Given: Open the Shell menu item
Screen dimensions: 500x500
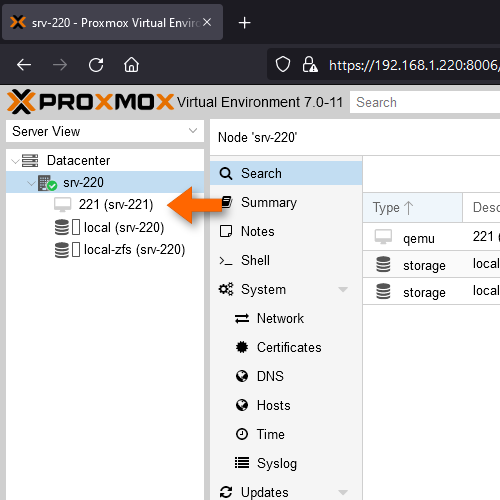Looking at the screenshot, I should (x=286, y=260).
